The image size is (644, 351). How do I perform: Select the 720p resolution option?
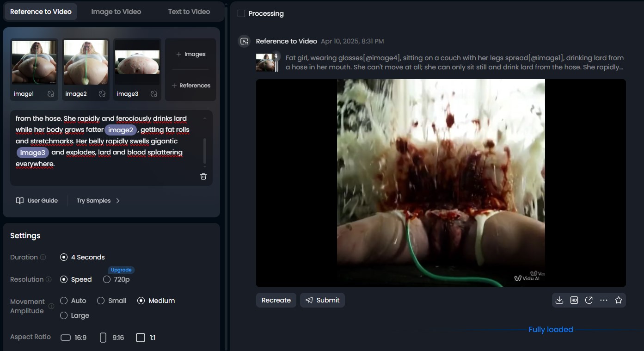pos(107,279)
